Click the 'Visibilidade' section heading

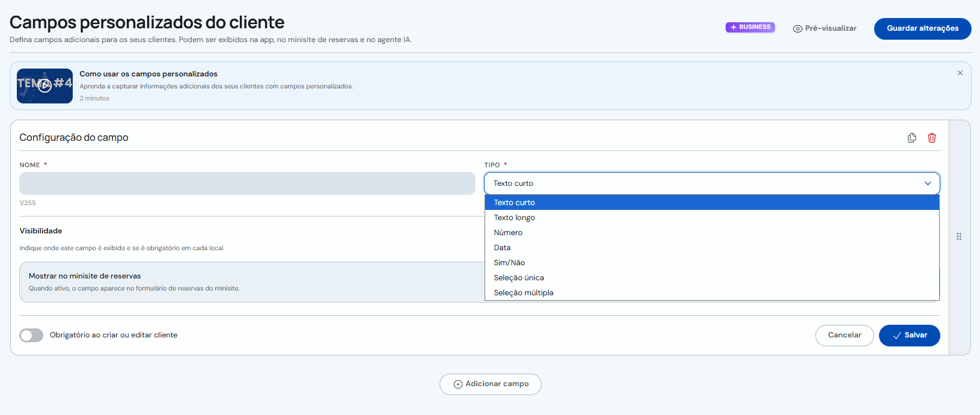(x=41, y=231)
